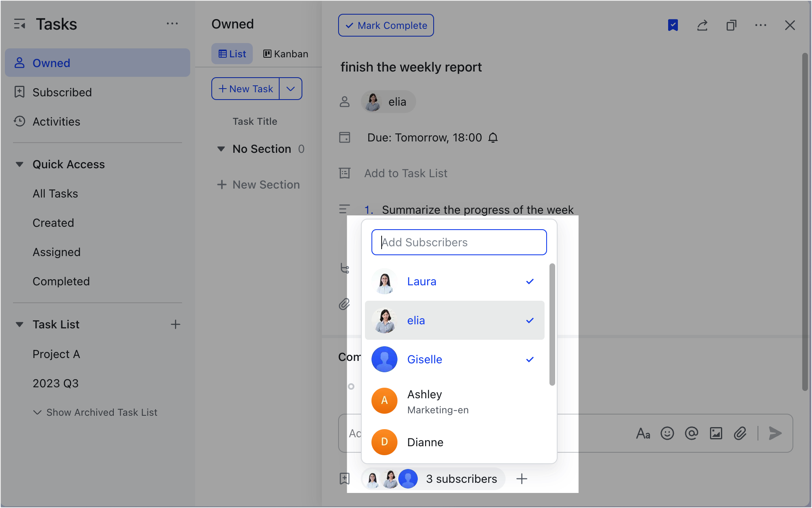Show Archived Task List
Viewport: 812px width, 508px height.
(x=101, y=412)
